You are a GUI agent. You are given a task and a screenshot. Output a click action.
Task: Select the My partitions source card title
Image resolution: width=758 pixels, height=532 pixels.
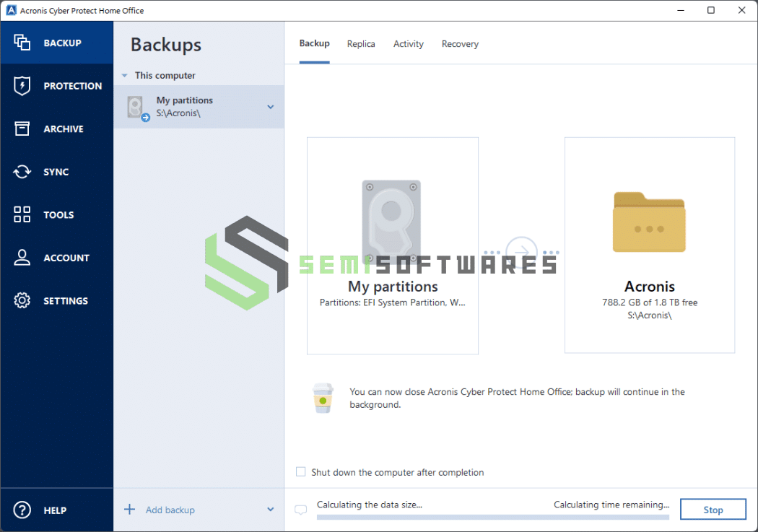click(x=393, y=287)
